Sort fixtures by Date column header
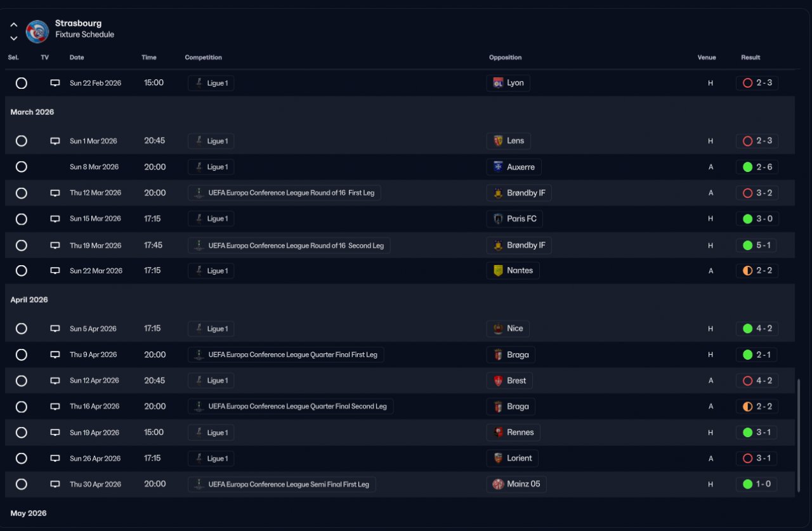The height and width of the screenshot is (531, 812). pyautogui.click(x=77, y=58)
